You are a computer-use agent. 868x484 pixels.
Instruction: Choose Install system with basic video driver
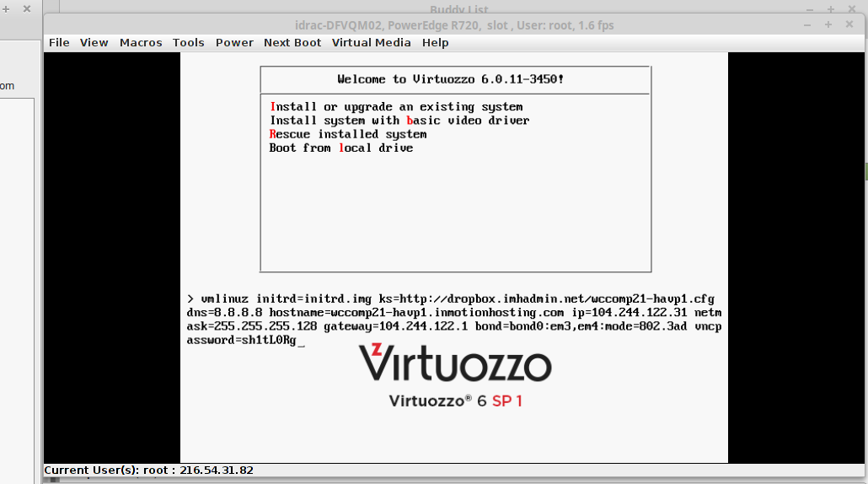(399, 121)
